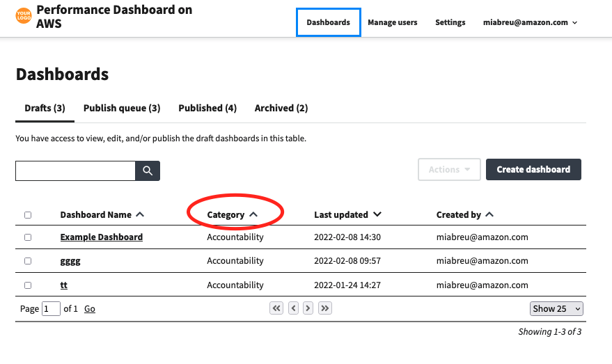Click the Dashboards page heading
Viewport: 612px width, 364px height.
click(x=62, y=74)
